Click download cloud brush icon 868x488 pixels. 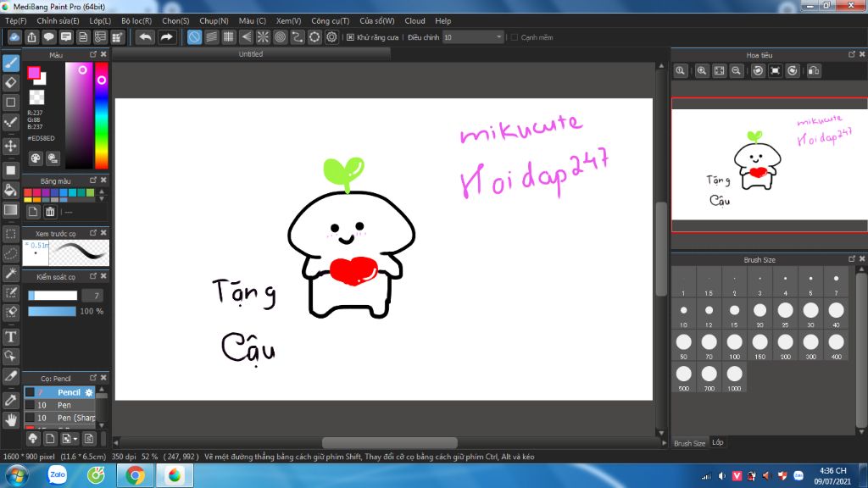click(x=33, y=439)
